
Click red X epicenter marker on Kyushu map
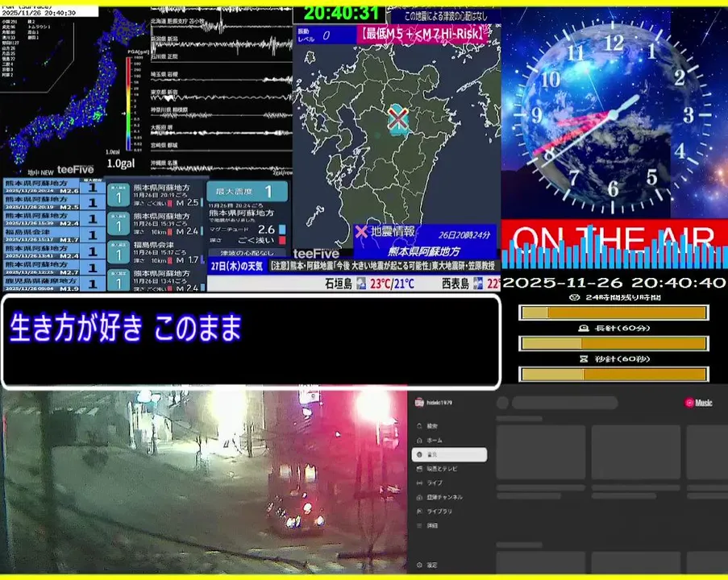tap(398, 118)
